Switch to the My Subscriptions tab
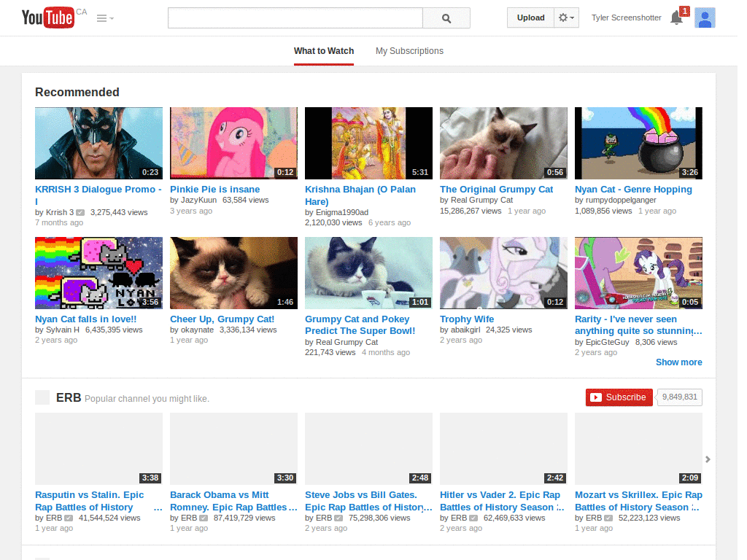This screenshot has height=560, width=747. point(409,51)
